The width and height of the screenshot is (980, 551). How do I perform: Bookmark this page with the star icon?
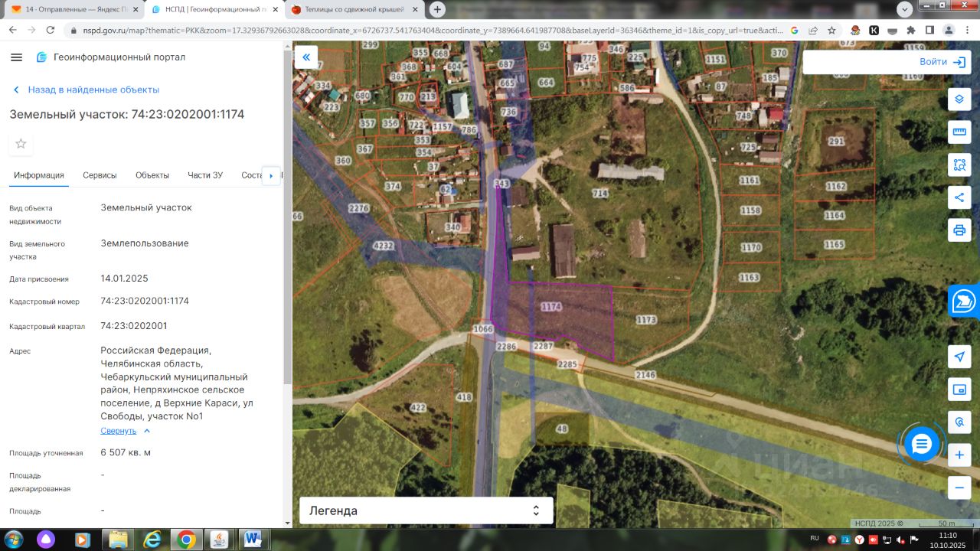831,31
